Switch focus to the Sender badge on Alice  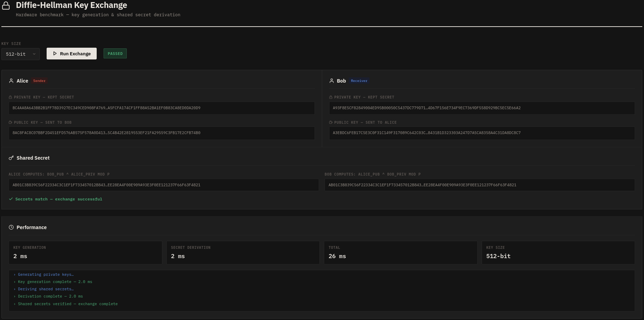point(39,81)
